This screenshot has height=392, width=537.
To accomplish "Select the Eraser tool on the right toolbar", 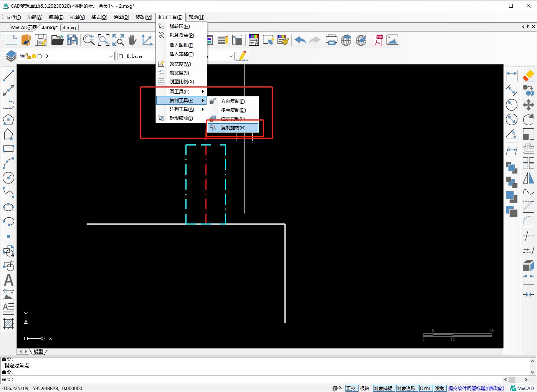I will pyautogui.click(x=529, y=76).
